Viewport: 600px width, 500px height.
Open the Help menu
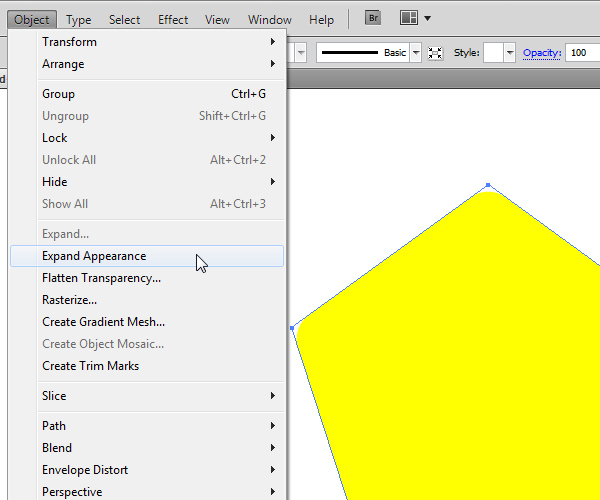click(x=321, y=20)
